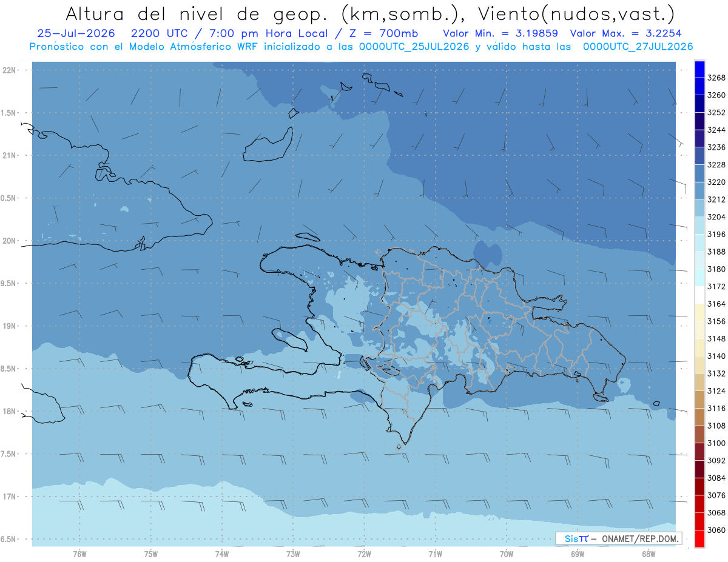Click the '73W' longitude label
The image size is (728, 562).
point(293,554)
